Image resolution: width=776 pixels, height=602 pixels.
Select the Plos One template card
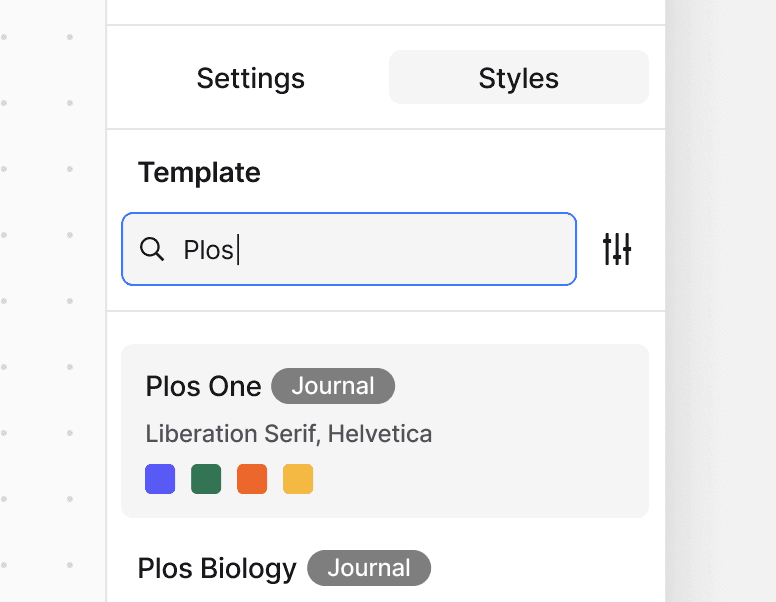click(385, 431)
